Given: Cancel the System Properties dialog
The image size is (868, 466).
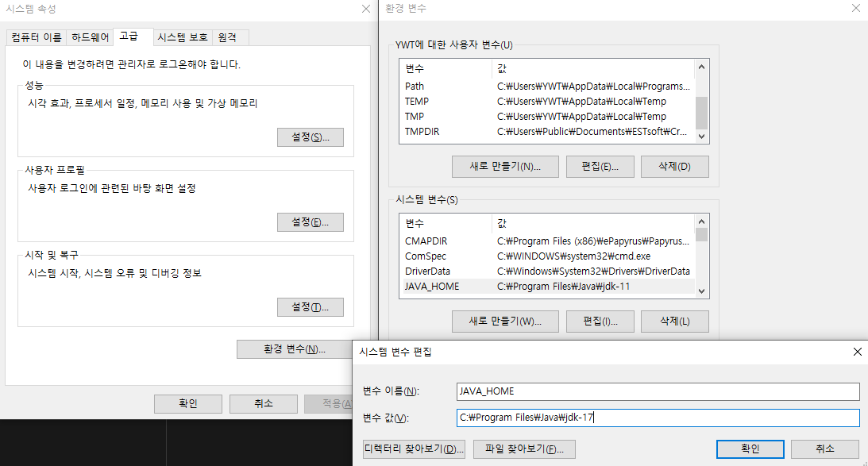Looking at the screenshot, I should (264, 403).
